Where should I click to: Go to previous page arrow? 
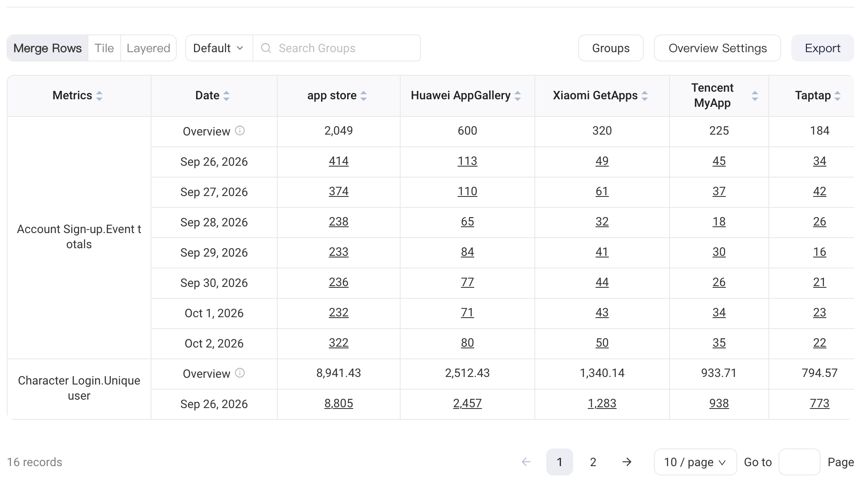526,462
